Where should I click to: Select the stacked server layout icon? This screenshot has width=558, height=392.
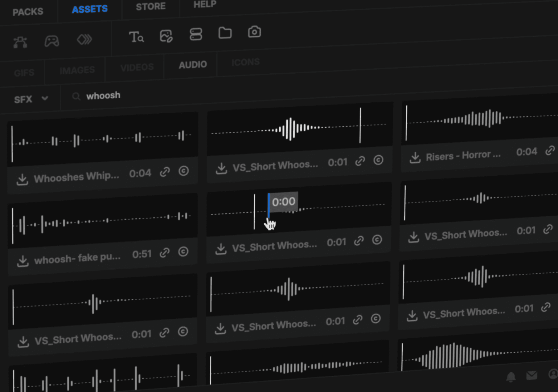[x=196, y=34]
